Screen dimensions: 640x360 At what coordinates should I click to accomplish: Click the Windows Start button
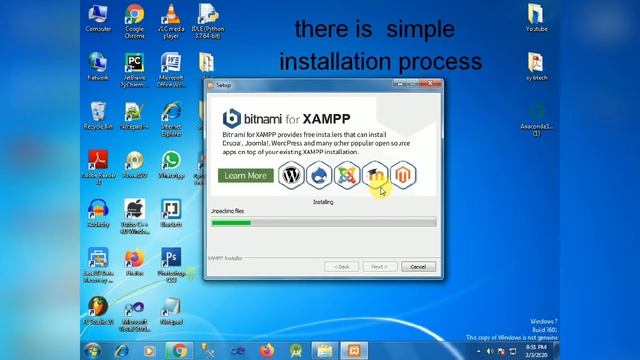[x=92, y=351]
